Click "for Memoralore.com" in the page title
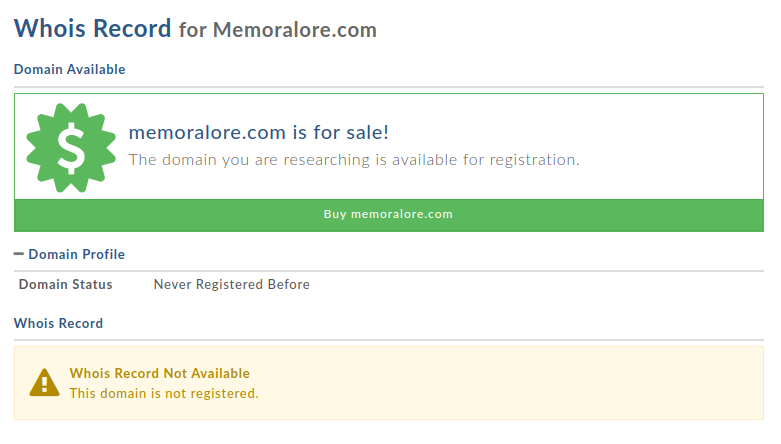Viewport: 781px width, 444px height. pyautogui.click(x=278, y=30)
